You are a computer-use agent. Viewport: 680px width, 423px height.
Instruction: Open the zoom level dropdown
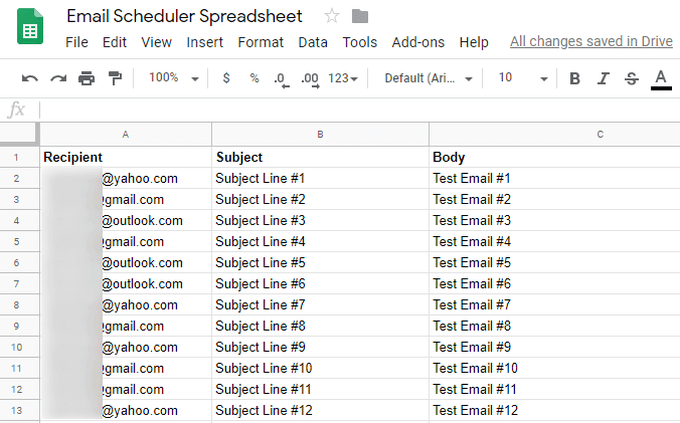tap(174, 78)
